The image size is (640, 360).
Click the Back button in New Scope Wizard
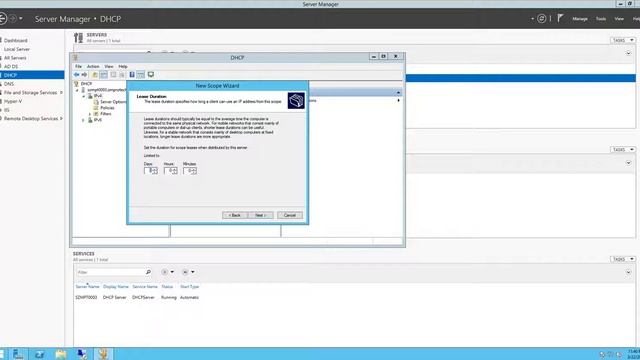[x=235, y=215]
